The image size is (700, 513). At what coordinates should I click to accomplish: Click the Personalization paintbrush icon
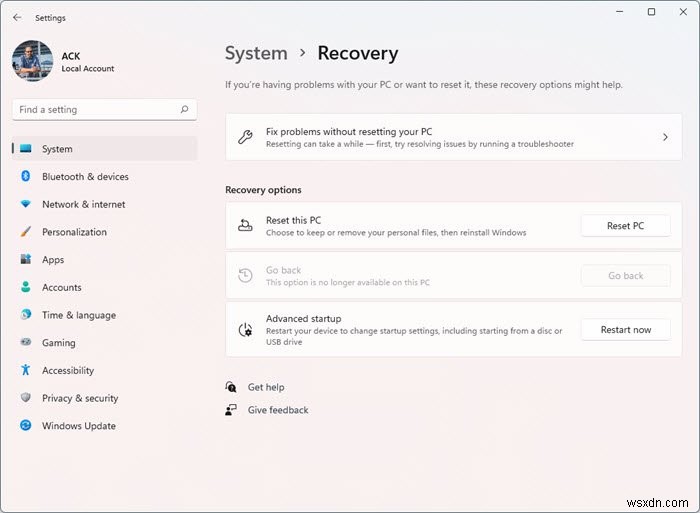[26, 232]
